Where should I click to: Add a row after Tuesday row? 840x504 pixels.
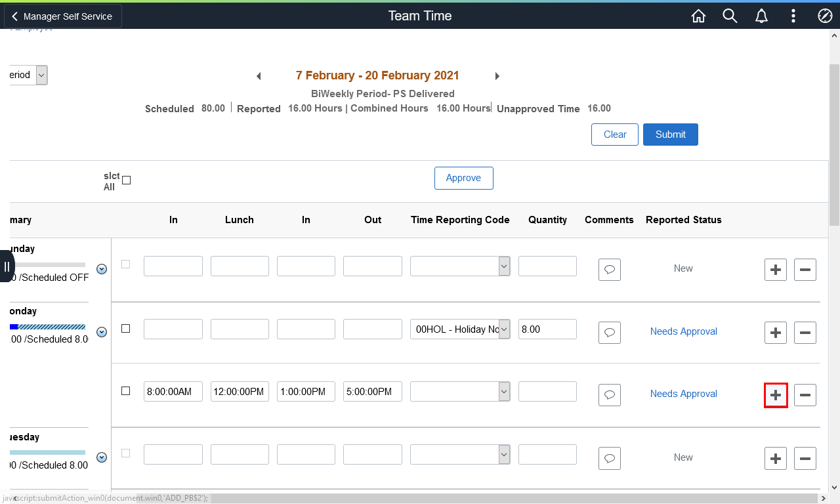click(x=776, y=458)
